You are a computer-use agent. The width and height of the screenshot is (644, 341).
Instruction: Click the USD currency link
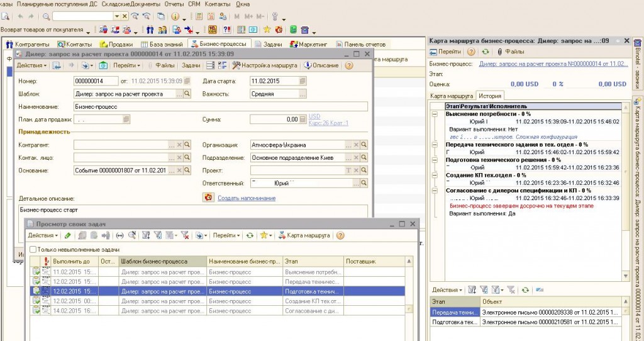coord(314,116)
